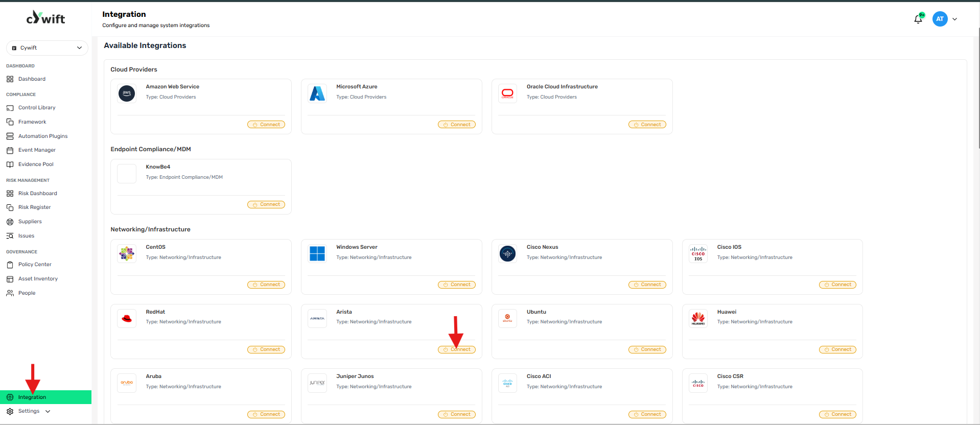Image resolution: width=980 pixels, height=425 pixels.
Task: Expand the Settings submenu chevron
Action: pos(48,411)
